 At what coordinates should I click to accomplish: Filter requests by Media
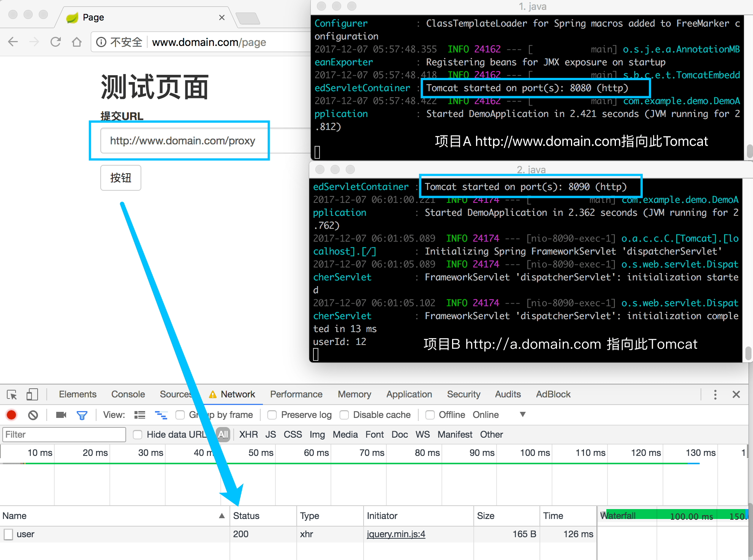pos(345,435)
